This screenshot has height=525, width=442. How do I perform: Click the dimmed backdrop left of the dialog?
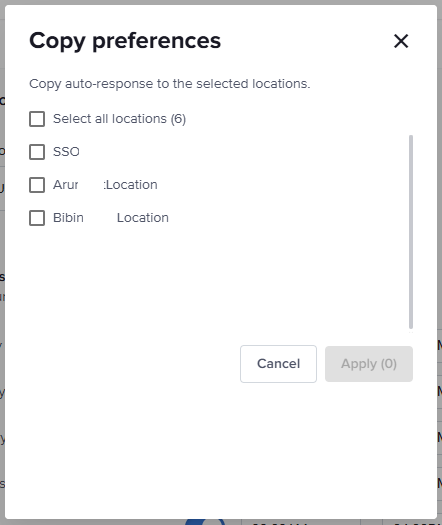coord(2,261)
